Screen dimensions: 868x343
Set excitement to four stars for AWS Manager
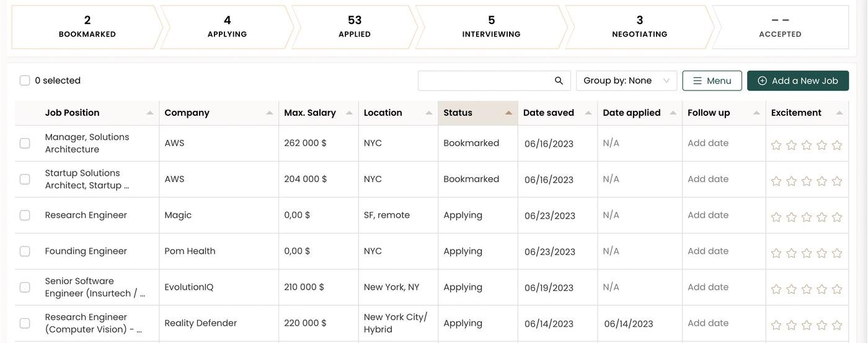click(x=822, y=145)
